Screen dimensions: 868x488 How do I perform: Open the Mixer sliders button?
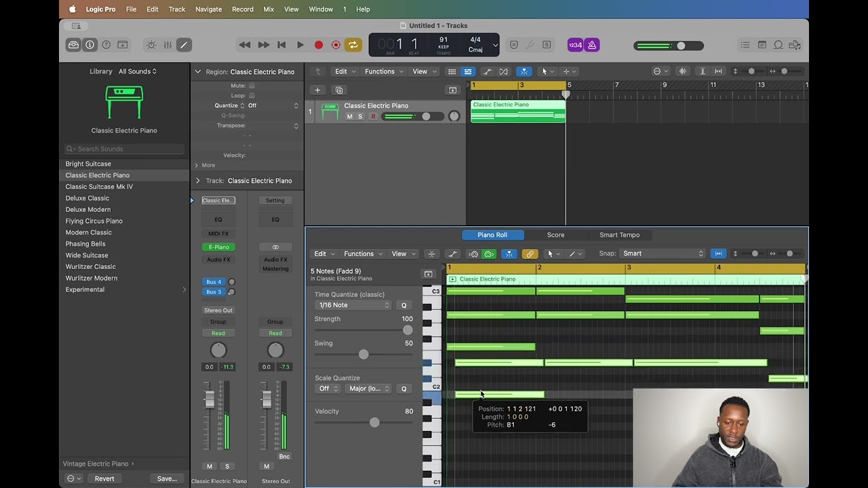pos(167,45)
